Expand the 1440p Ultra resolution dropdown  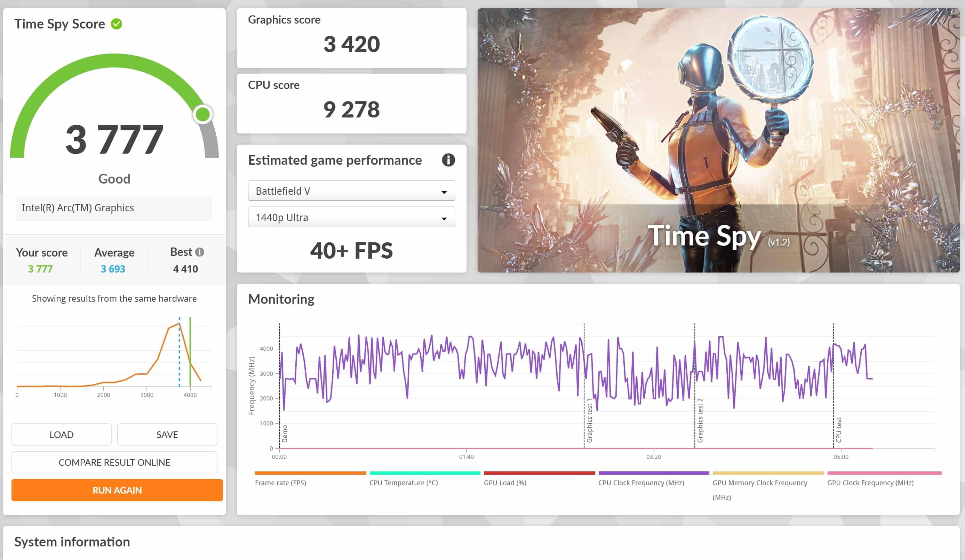point(351,217)
